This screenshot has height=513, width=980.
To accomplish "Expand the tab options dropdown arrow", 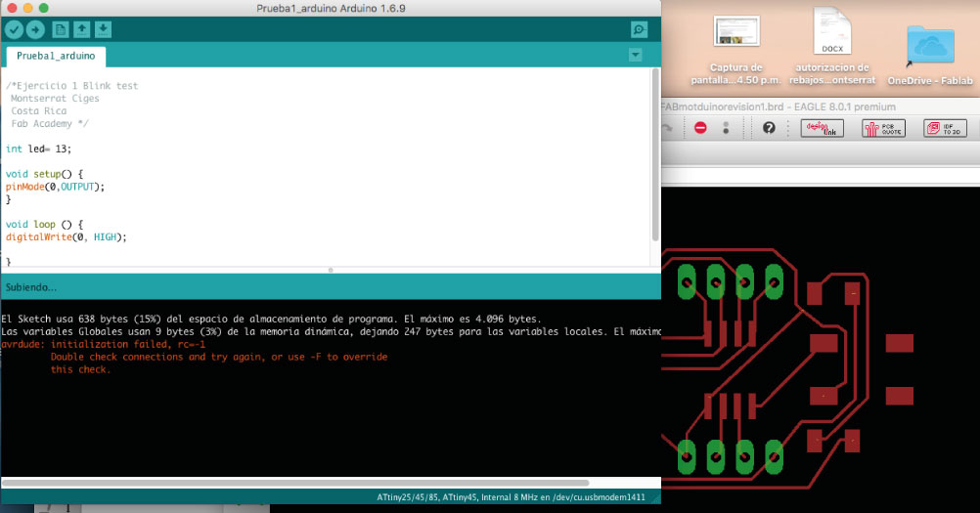I will (x=635, y=55).
